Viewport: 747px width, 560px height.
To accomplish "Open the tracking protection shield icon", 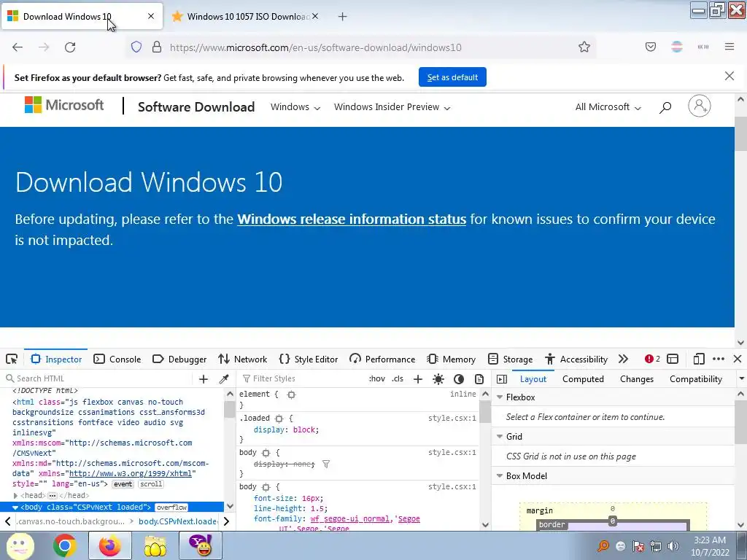I will click(136, 47).
